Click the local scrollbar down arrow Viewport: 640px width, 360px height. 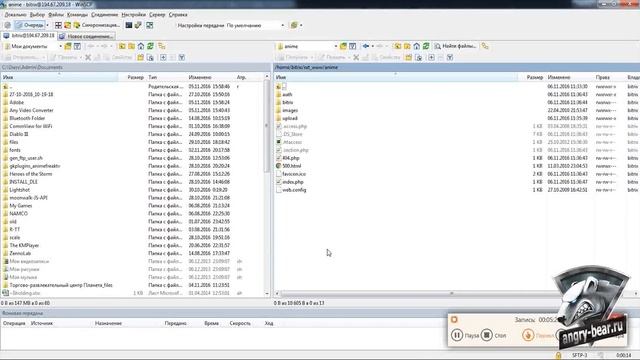point(267,293)
